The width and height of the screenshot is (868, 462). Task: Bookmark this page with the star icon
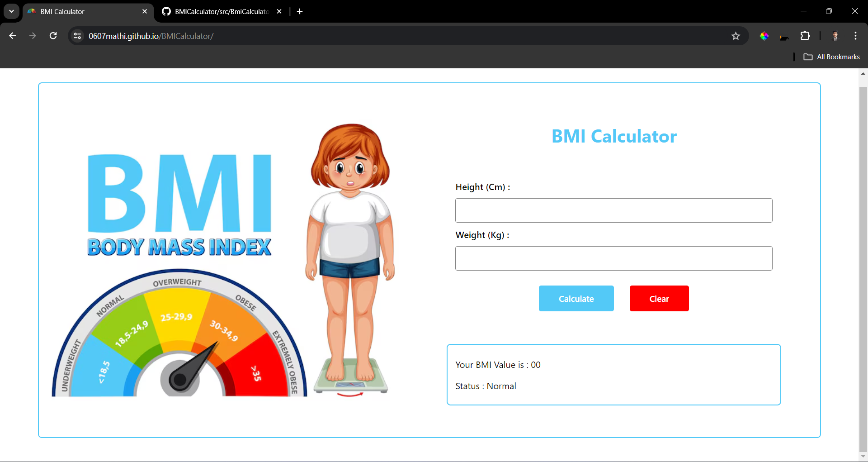pyautogui.click(x=736, y=36)
